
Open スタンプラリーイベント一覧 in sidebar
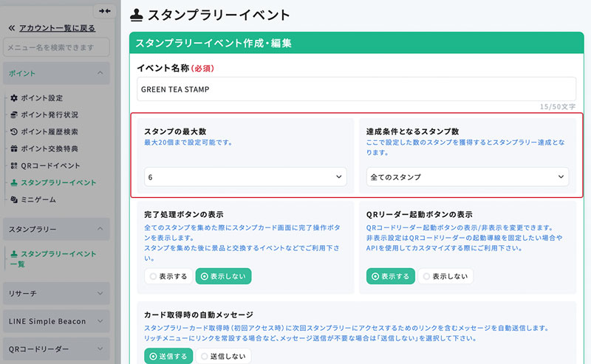[57, 258]
